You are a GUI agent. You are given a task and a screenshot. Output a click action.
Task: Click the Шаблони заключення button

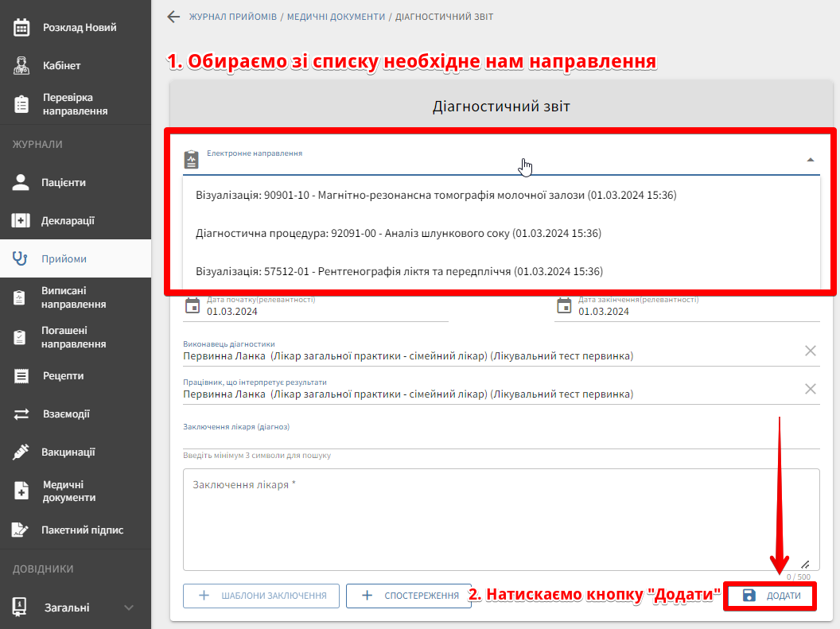click(261, 596)
